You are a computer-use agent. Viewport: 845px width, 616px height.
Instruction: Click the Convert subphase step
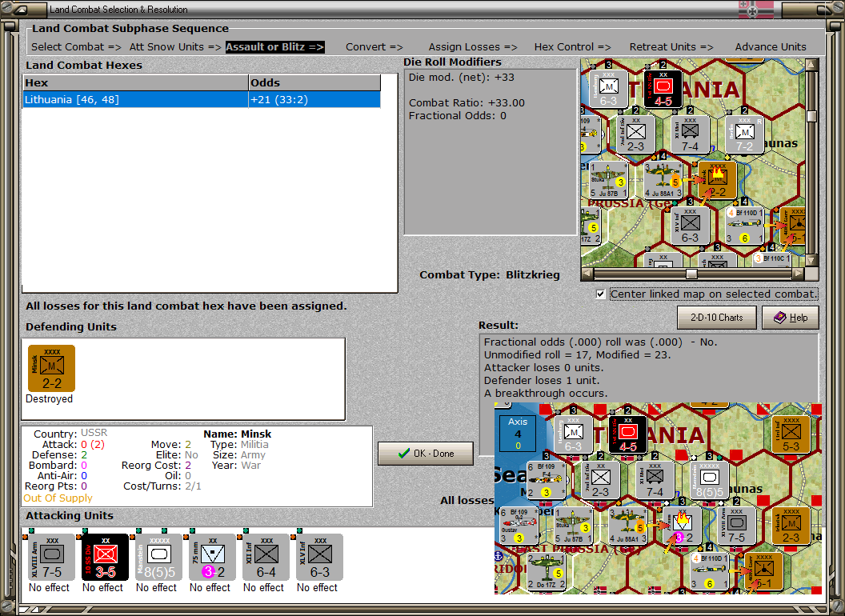[374, 47]
